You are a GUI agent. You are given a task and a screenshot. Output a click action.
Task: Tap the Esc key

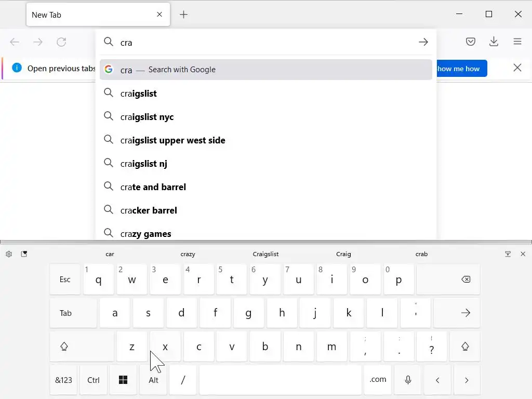point(65,280)
